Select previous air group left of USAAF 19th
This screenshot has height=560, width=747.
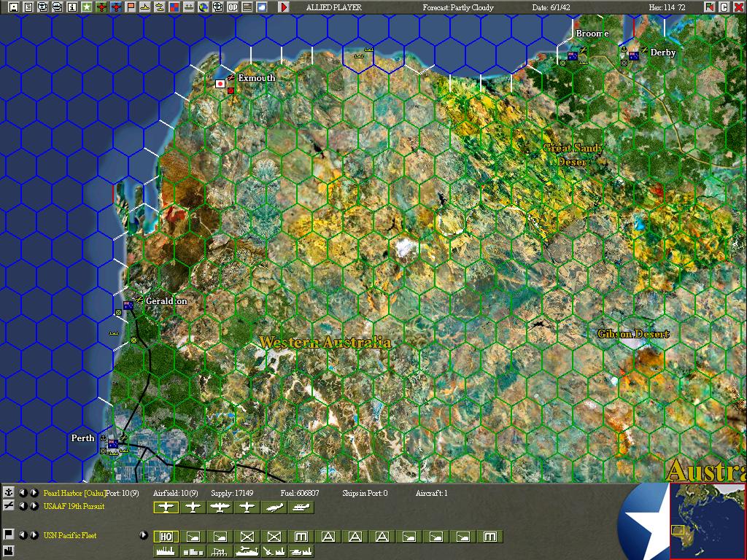point(23,506)
